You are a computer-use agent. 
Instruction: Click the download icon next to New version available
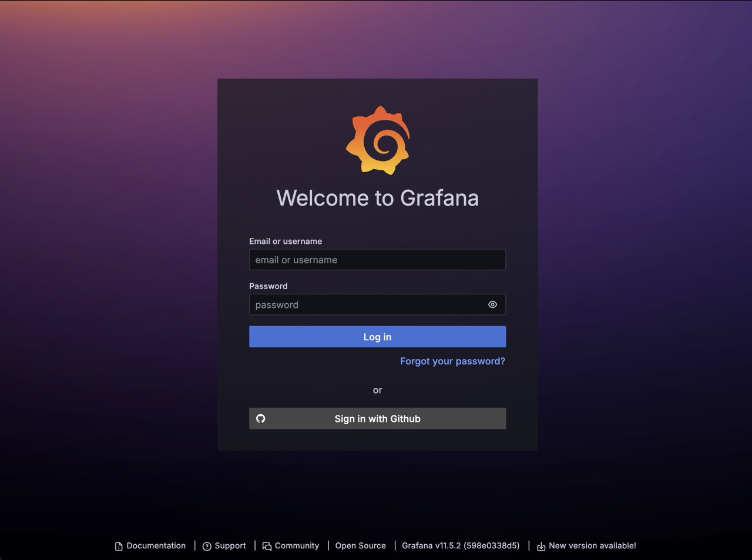tap(540, 546)
